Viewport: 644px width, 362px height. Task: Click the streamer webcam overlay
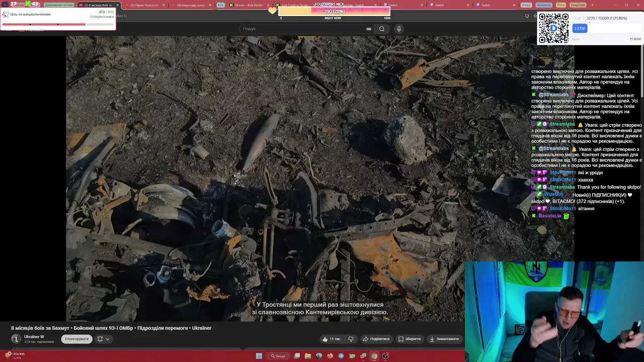(x=554, y=311)
